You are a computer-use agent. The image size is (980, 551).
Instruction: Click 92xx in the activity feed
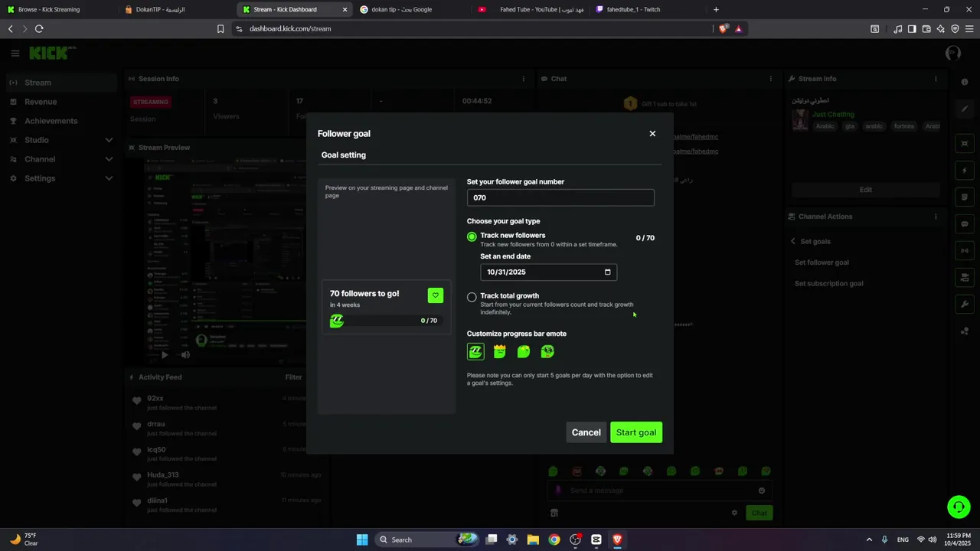155,399
